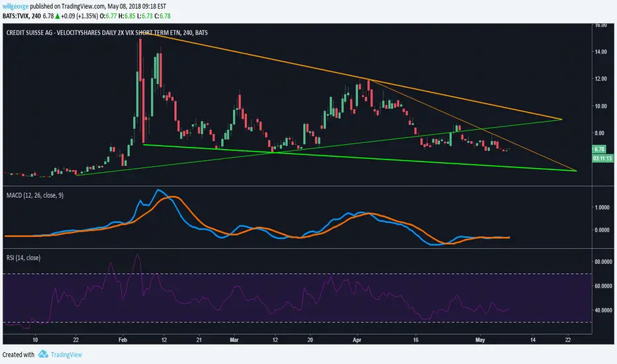The width and height of the screenshot is (617, 364).
Task: Click the O:6.77 open value
Action: point(108,16)
